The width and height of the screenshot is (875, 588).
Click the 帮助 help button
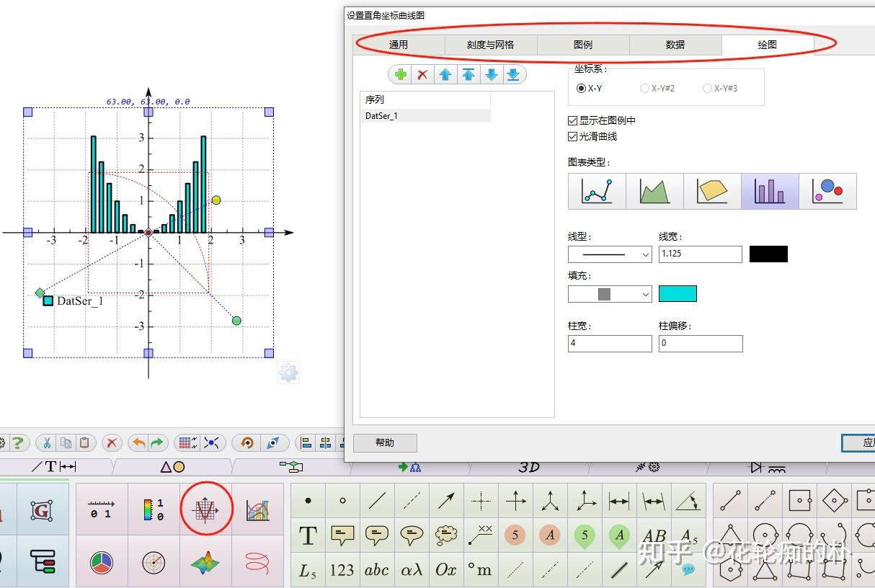[x=385, y=442]
